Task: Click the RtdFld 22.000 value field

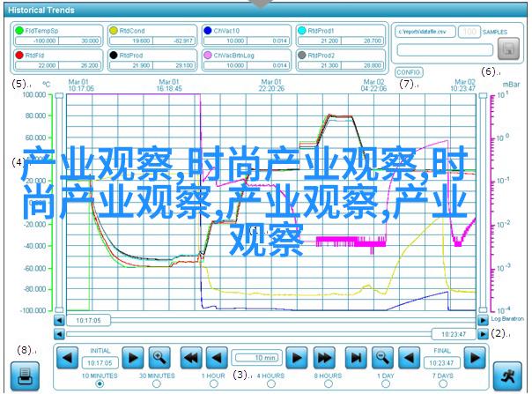Action: pos(37,65)
